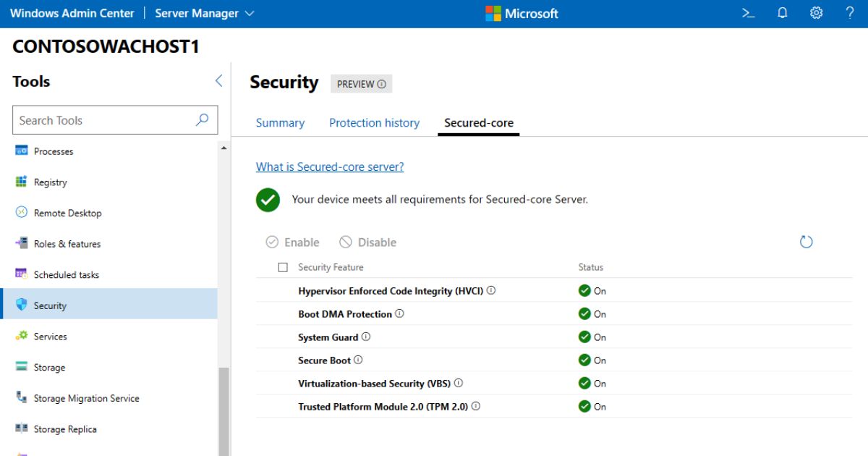
Task: Click the Storage icon
Action: [21, 367]
